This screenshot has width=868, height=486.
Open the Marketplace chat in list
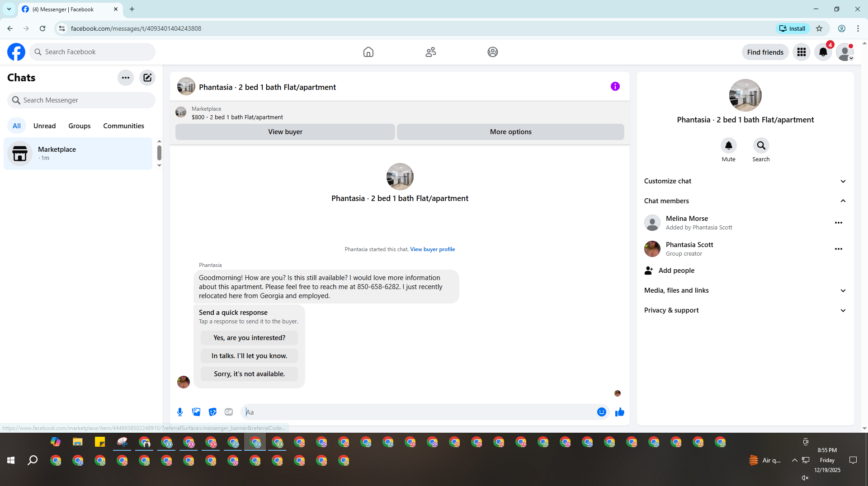[x=78, y=154]
